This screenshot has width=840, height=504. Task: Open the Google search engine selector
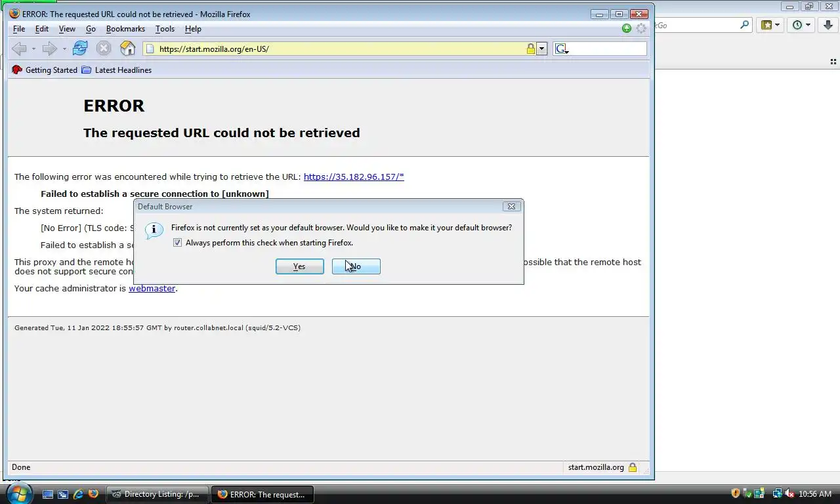[x=561, y=49]
